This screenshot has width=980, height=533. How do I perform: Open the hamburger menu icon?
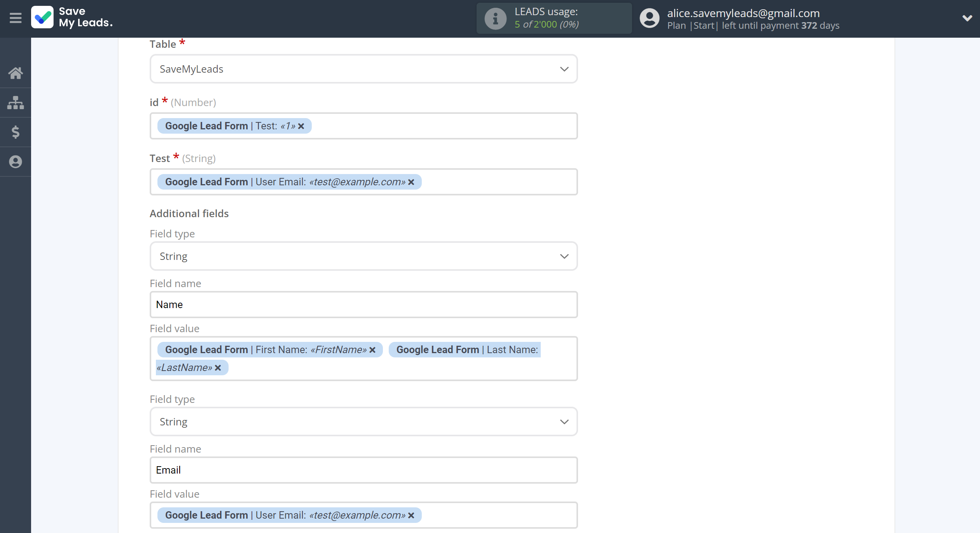(16, 18)
